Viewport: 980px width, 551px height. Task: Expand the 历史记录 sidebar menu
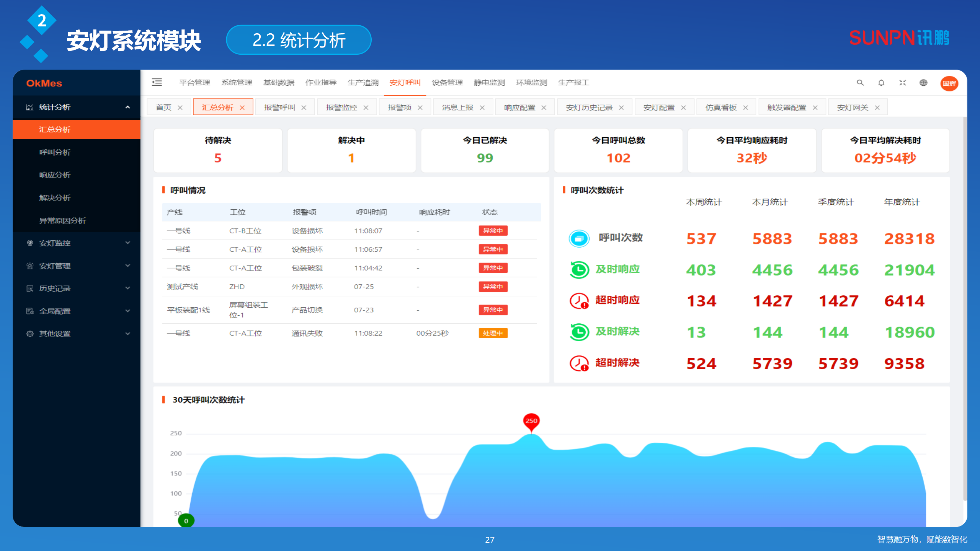pos(127,288)
